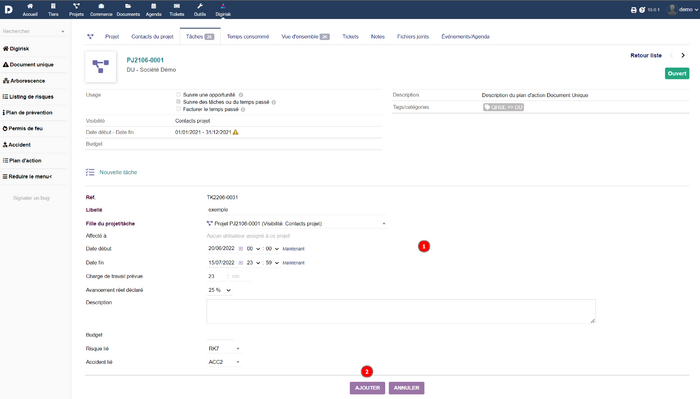
Task: Switch to the Tâches tab
Action: coord(200,37)
